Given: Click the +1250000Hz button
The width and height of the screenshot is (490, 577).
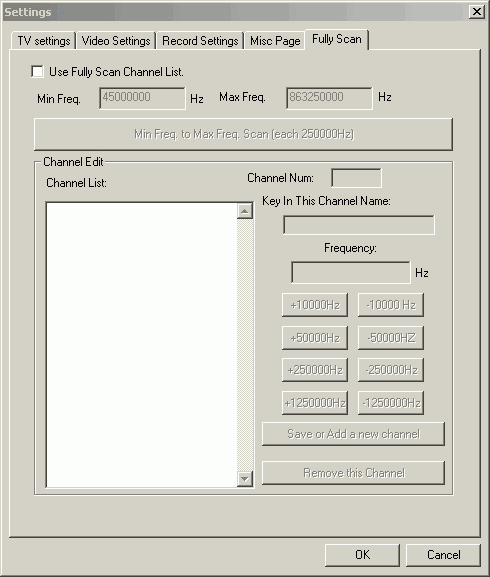Looking at the screenshot, I should 315,403.
